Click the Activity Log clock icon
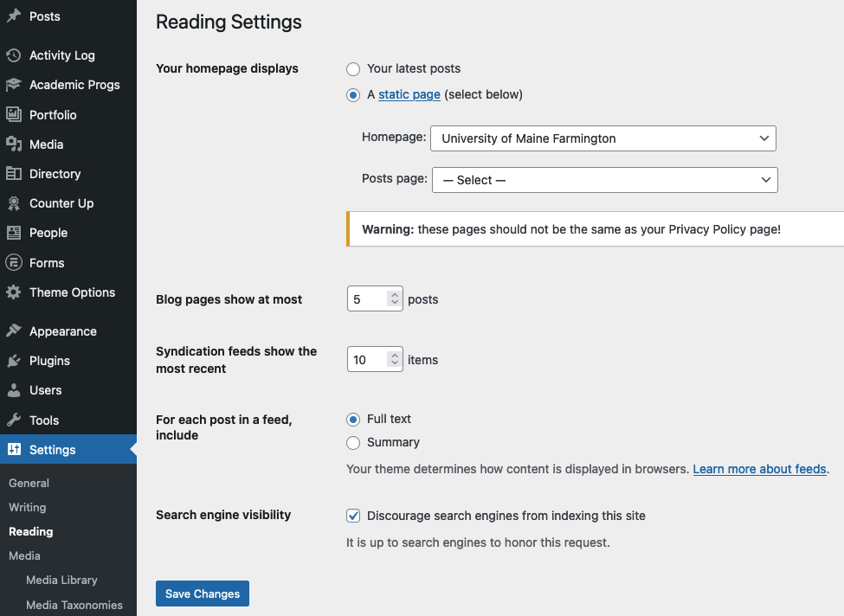 (x=14, y=55)
